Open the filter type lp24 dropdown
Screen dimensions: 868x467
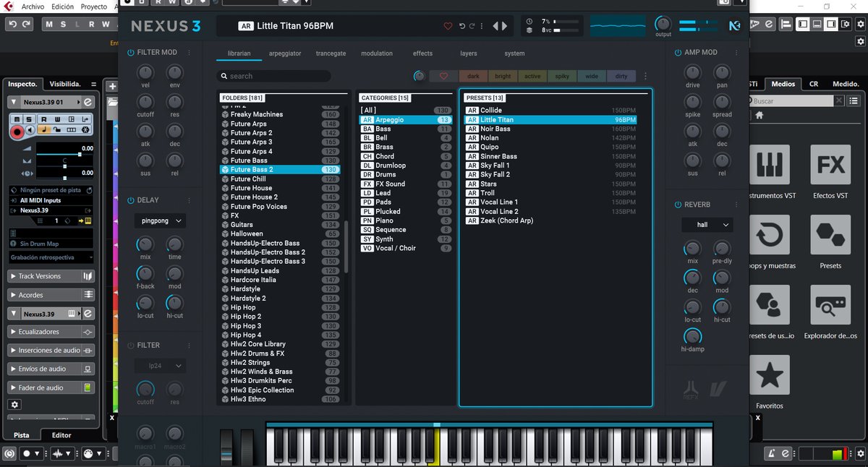(x=160, y=367)
